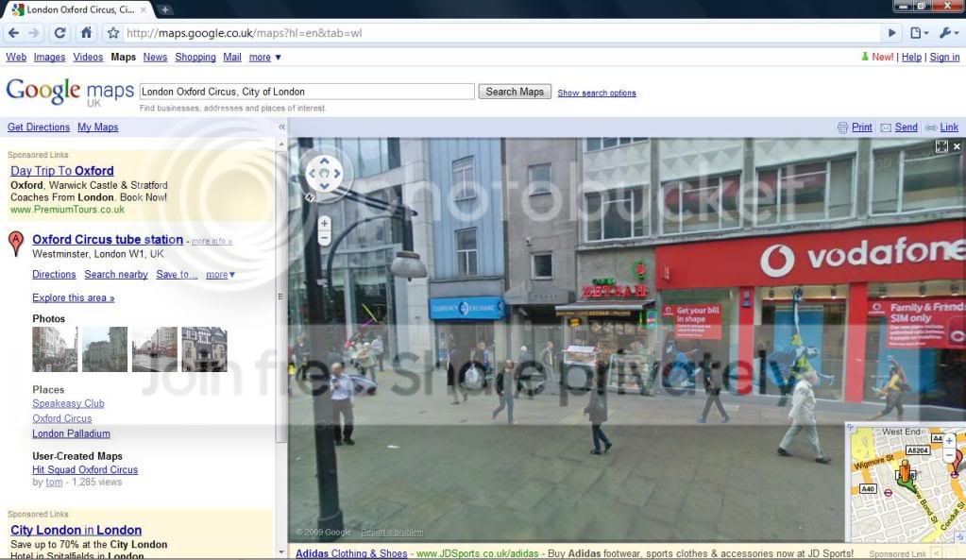Open Google News link

(155, 57)
